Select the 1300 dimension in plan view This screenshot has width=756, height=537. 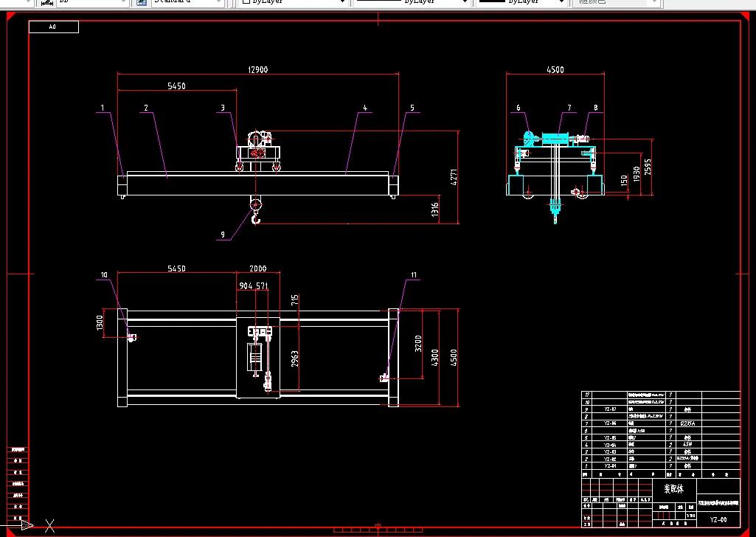(100, 322)
